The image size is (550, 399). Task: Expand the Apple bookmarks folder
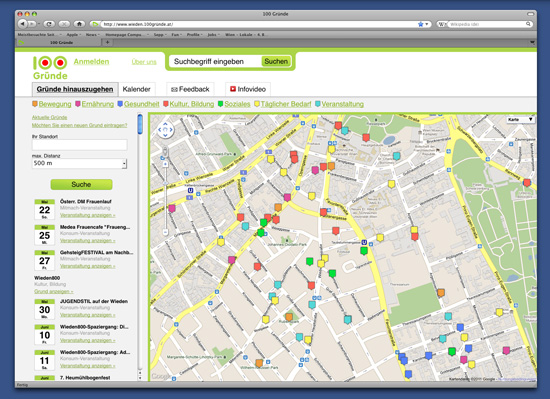pyautogui.click(x=74, y=35)
